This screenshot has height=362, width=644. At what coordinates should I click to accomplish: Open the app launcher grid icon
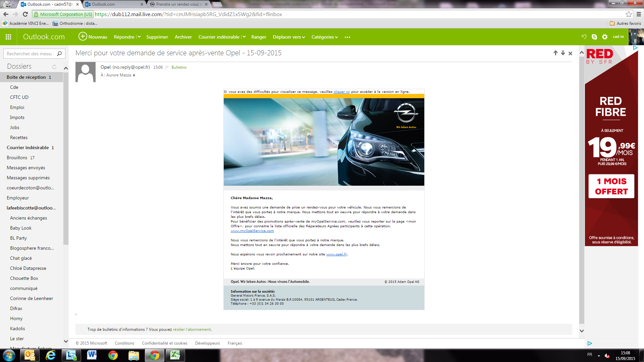[8, 37]
